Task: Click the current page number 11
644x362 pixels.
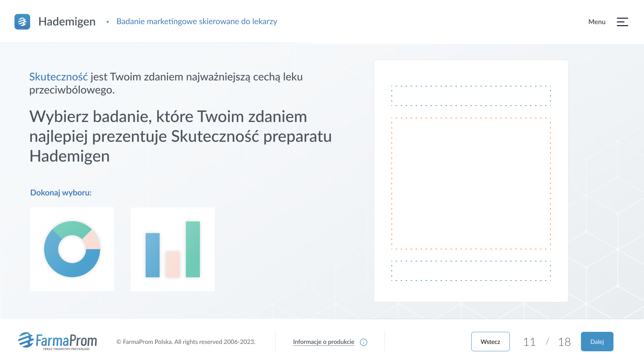Action: click(x=529, y=342)
